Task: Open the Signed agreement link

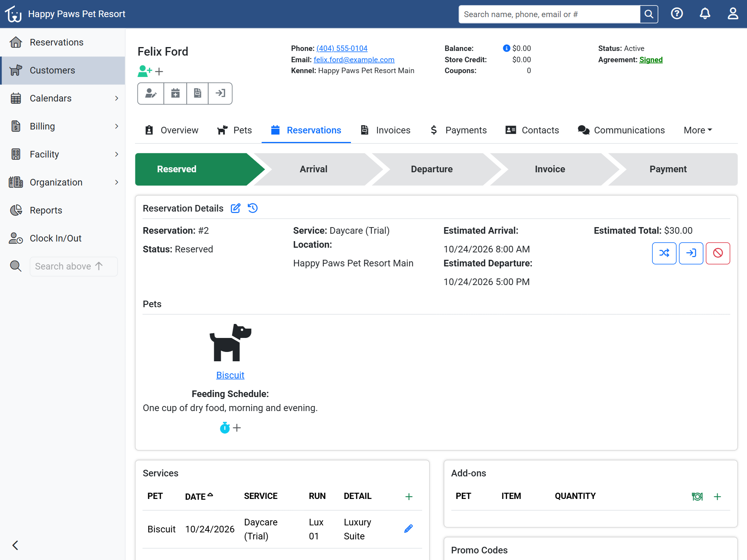Action: pos(651,59)
